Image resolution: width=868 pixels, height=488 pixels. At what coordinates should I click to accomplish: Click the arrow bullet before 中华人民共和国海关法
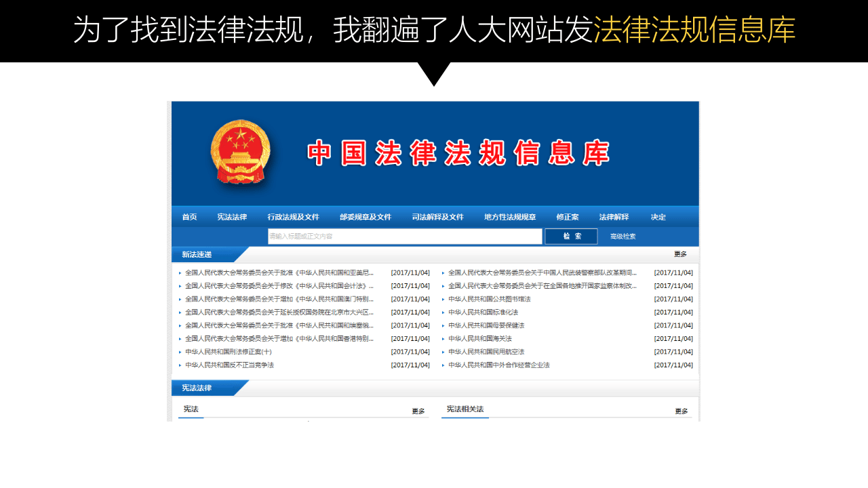442,338
